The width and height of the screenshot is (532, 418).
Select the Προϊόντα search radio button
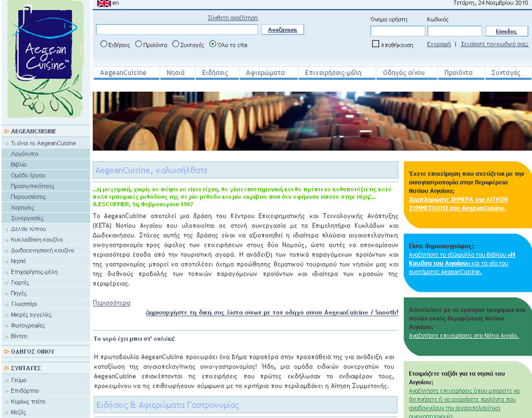pos(138,45)
